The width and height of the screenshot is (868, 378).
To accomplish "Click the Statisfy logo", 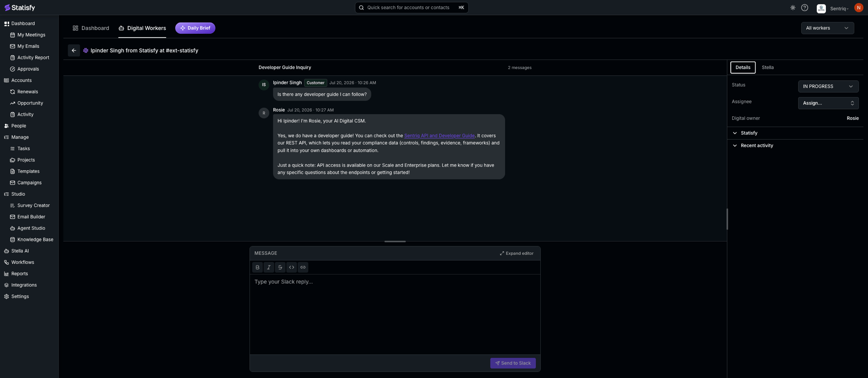I will tap(20, 7).
